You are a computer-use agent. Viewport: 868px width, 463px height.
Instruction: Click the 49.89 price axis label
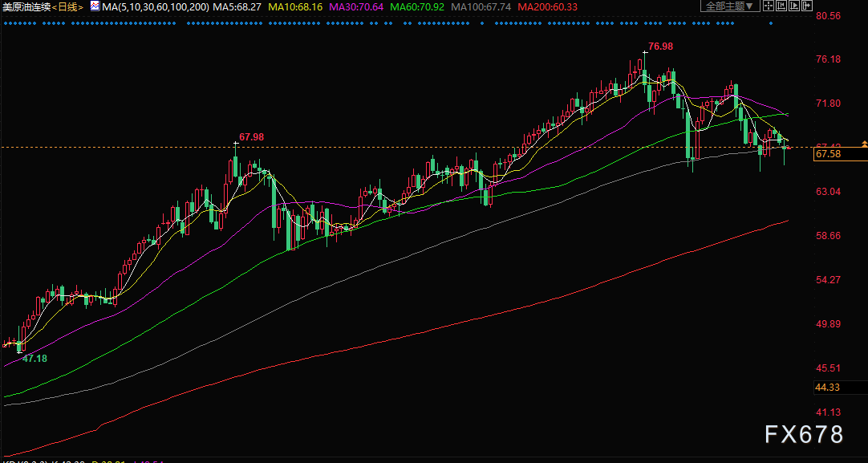coord(828,324)
